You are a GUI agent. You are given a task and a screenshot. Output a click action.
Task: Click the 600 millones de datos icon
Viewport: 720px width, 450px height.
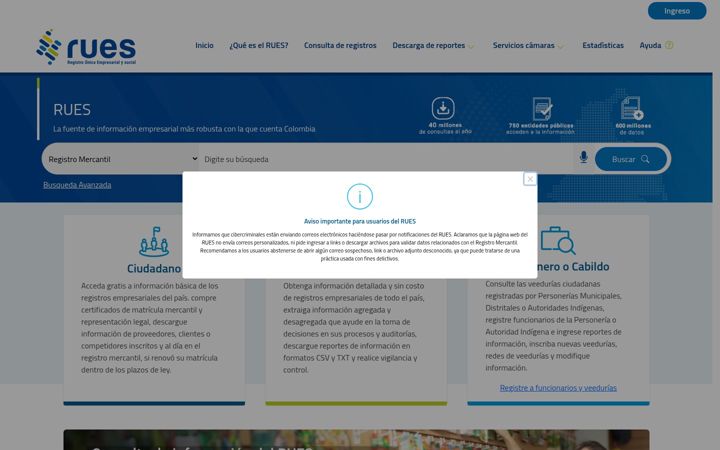click(632, 108)
